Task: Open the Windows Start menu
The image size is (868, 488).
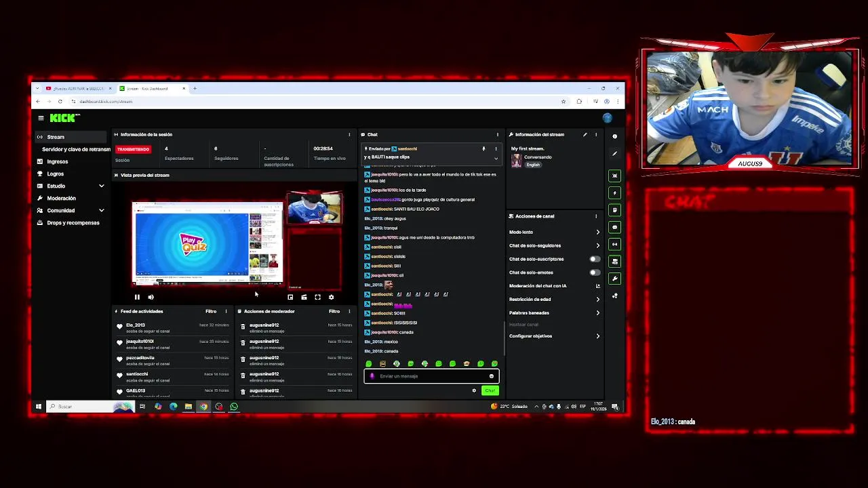Action: [x=38, y=407]
